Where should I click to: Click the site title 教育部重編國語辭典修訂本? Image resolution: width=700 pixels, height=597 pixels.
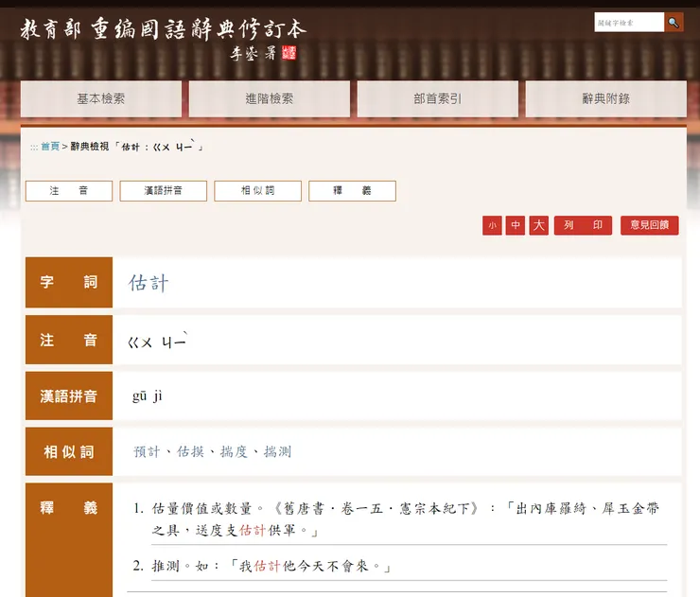[164, 29]
